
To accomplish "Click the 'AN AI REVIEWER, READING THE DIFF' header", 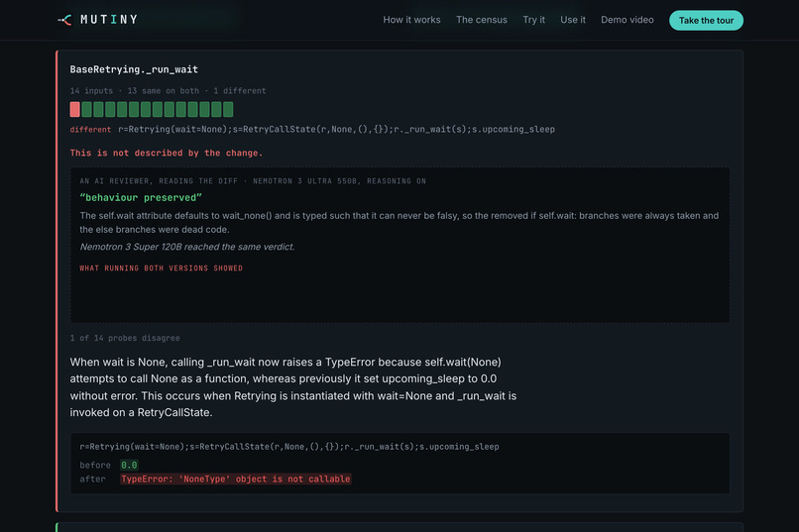I will pos(253,180).
